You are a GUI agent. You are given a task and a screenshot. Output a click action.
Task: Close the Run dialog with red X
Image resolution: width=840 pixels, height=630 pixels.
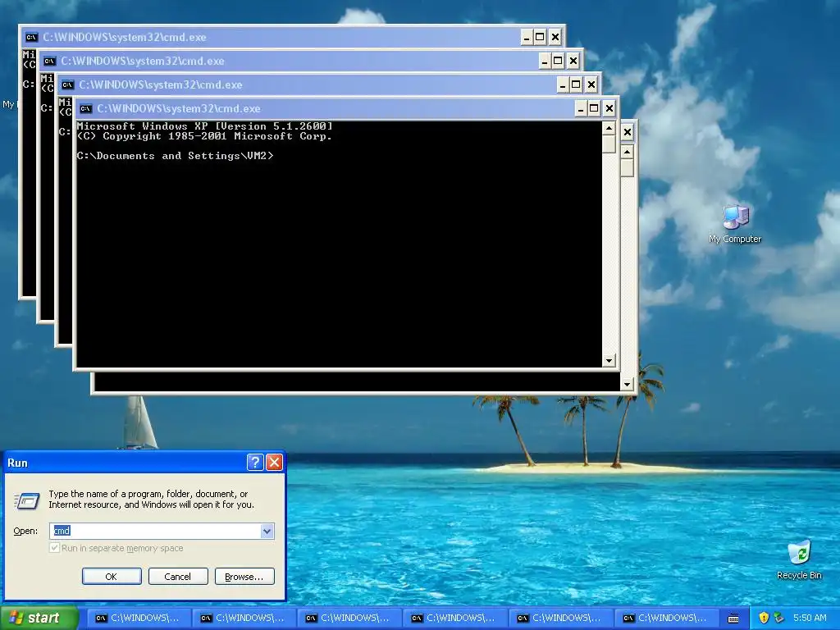pos(274,462)
